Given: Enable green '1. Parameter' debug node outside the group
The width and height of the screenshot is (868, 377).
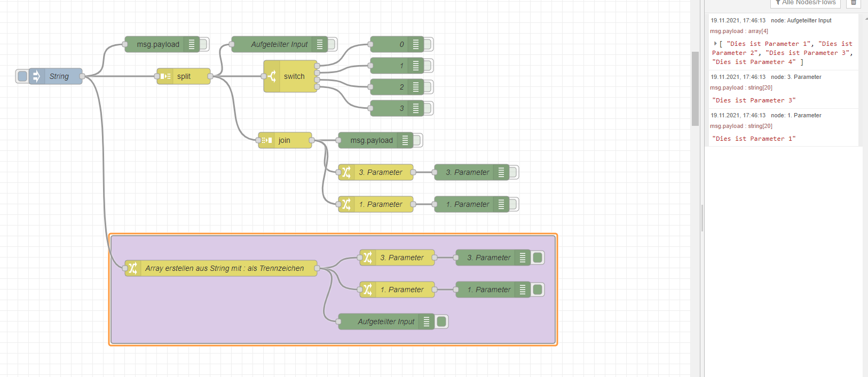Looking at the screenshot, I should coord(514,204).
